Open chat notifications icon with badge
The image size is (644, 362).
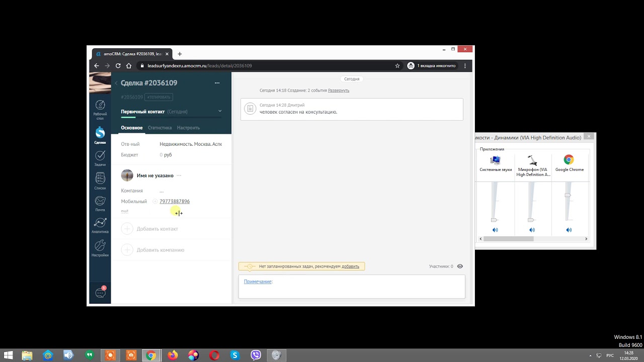click(100, 293)
